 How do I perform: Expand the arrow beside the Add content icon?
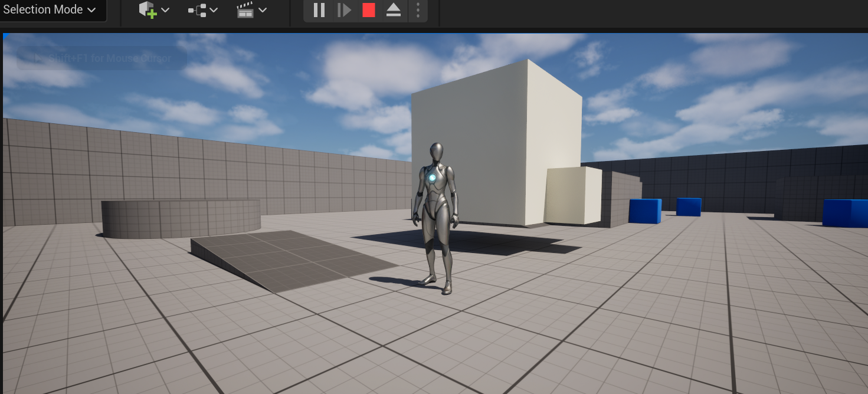165,10
